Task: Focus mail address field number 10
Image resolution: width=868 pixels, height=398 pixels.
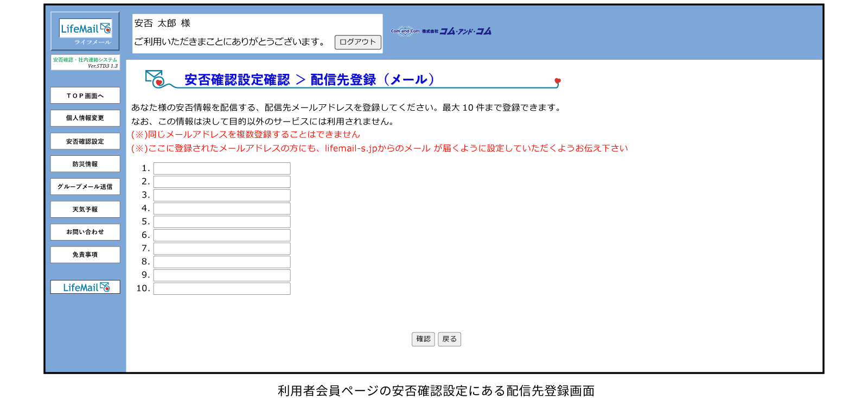Action: click(x=222, y=288)
